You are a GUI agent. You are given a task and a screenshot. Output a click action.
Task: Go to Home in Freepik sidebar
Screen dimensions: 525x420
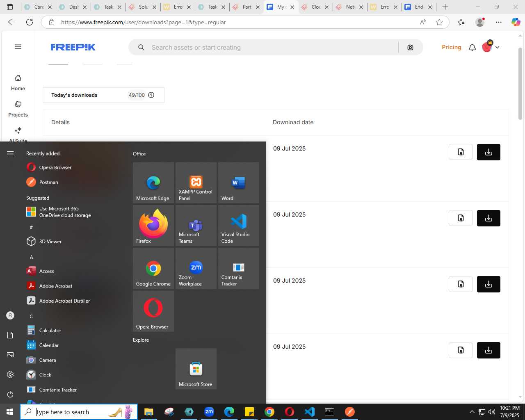pyautogui.click(x=18, y=83)
